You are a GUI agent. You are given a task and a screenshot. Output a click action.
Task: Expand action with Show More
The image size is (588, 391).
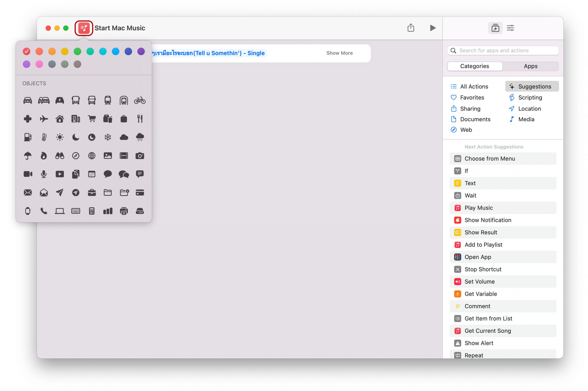pyautogui.click(x=339, y=53)
